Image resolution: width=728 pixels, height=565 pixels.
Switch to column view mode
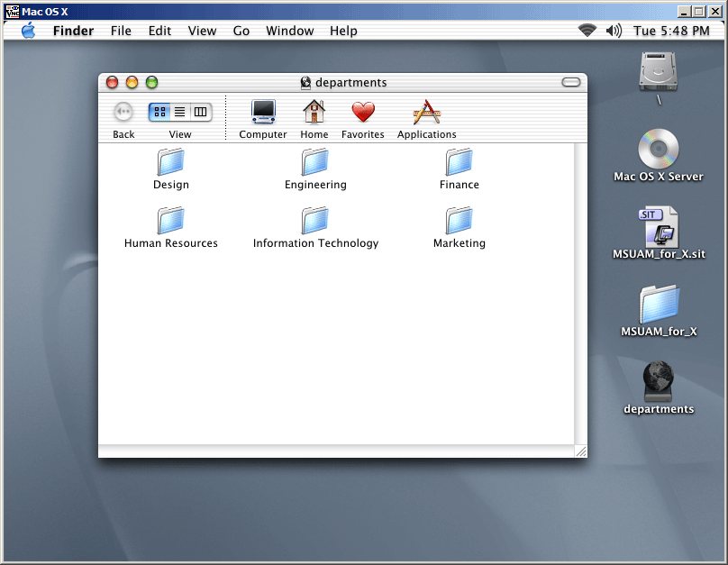(201, 113)
